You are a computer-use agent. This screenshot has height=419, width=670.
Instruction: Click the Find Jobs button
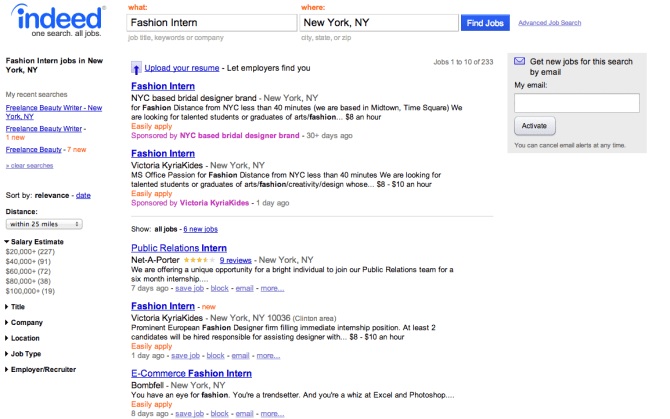(x=486, y=21)
